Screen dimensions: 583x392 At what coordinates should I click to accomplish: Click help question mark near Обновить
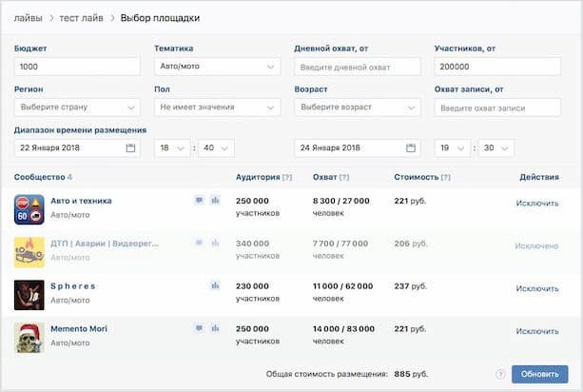[500, 374]
